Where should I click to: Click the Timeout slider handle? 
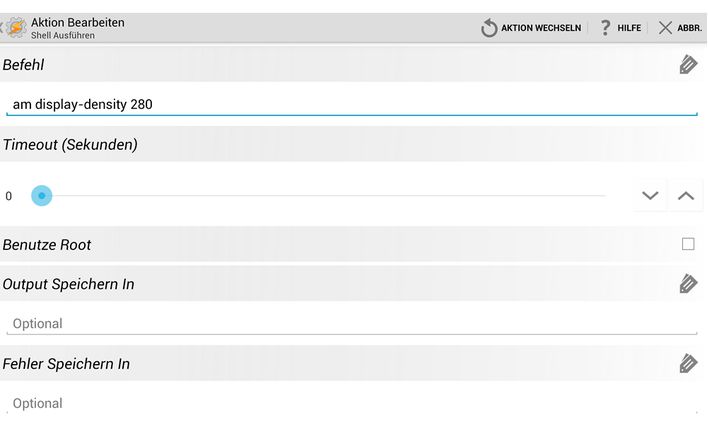pos(42,196)
